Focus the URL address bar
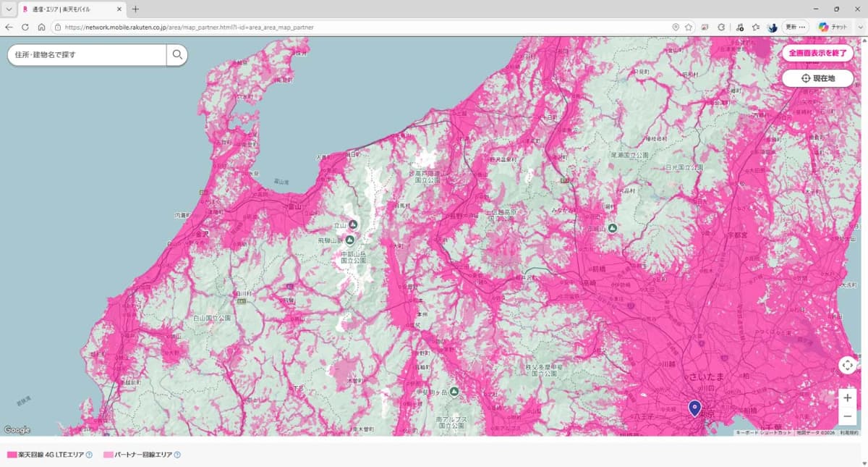 click(x=362, y=27)
